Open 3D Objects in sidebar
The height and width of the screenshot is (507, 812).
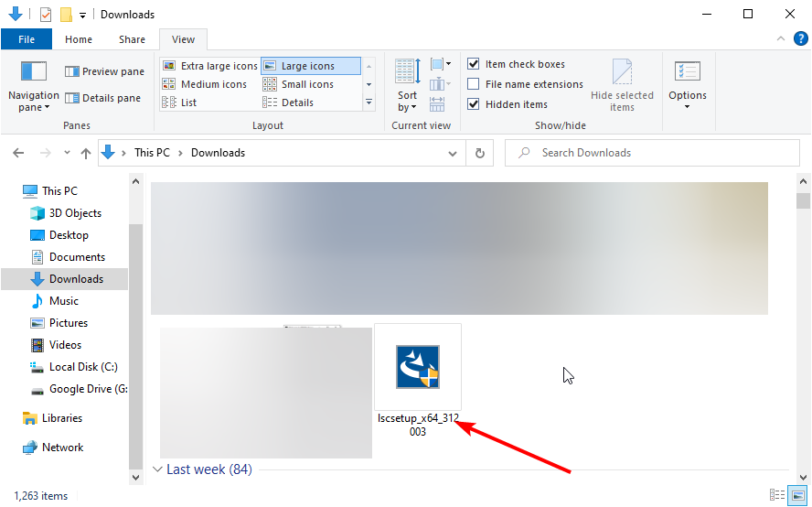[66, 213]
